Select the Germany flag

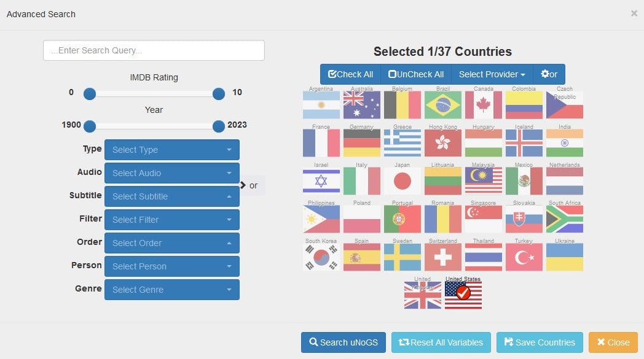[x=362, y=143]
